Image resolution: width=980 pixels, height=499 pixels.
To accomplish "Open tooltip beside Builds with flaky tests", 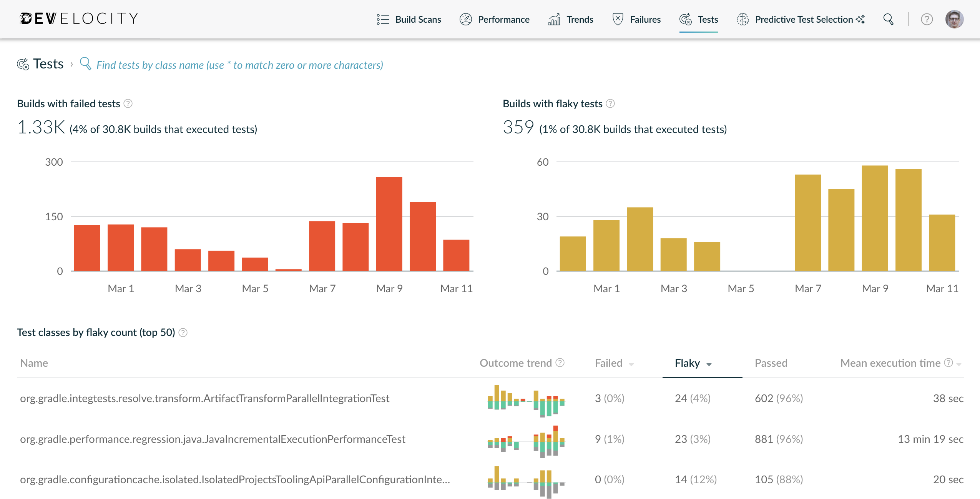I will coord(610,103).
